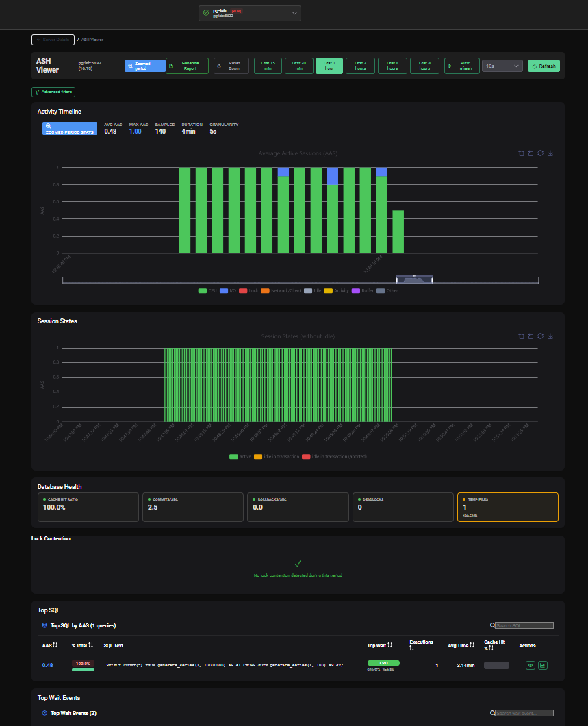Click green checkmark in Lock Contention panel
The height and width of the screenshot is (726, 588).
pos(298,564)
